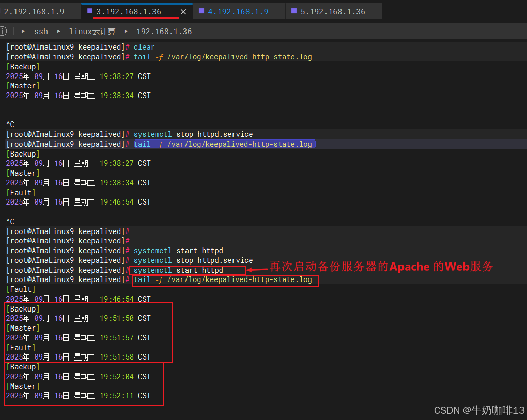Image resolution: width=527 pixels, height=420 pixels.
Task: Expand the arrow before ssh breadcrumb
Action: click(x=23, y=31)
